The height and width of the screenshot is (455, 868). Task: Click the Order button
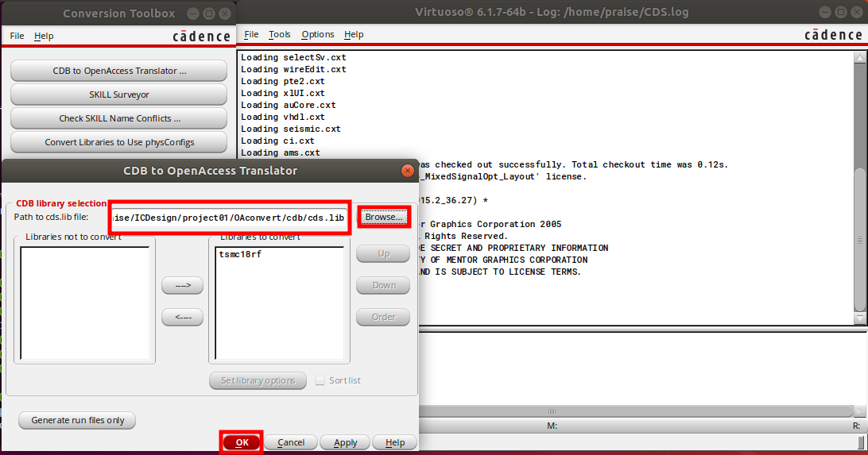pyautogui.click(x=384, y=317)
